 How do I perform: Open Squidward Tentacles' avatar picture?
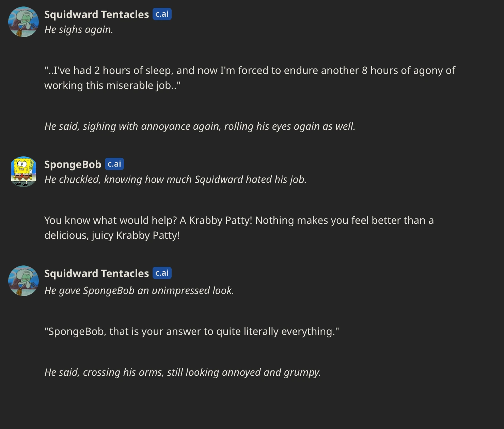(x=23, y=21)
